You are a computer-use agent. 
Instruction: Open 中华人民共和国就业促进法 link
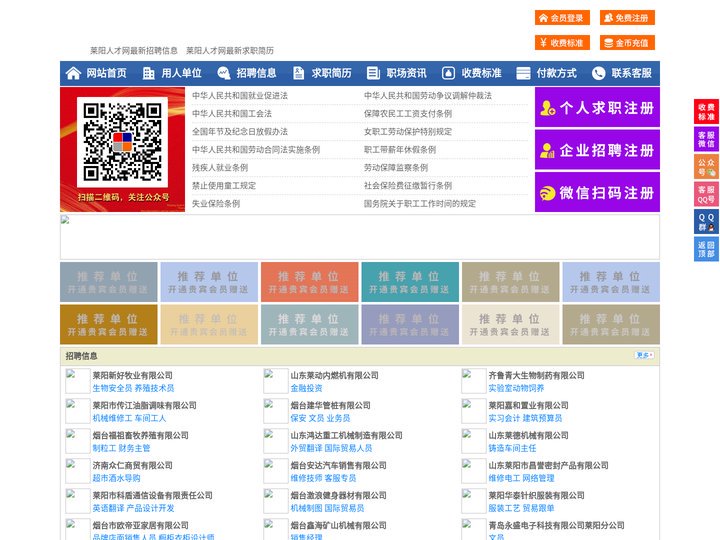[x=240, y=96]
